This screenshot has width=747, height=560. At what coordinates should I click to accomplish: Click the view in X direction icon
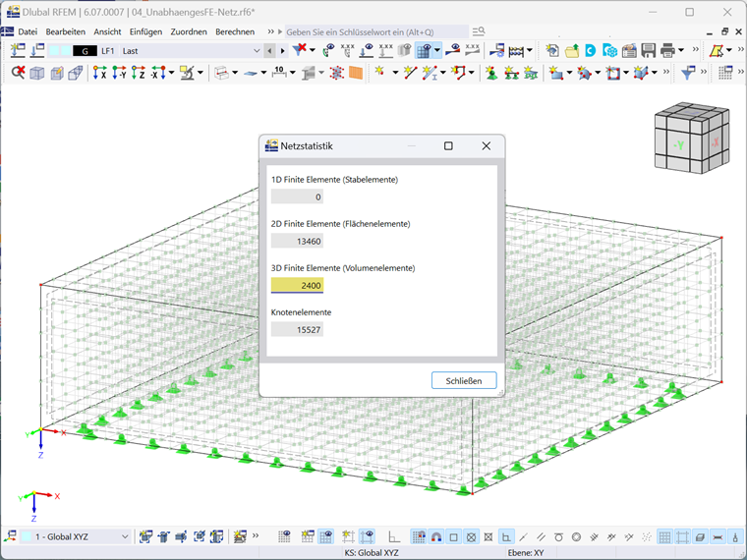pyautogui.click(x=99, y=73)
